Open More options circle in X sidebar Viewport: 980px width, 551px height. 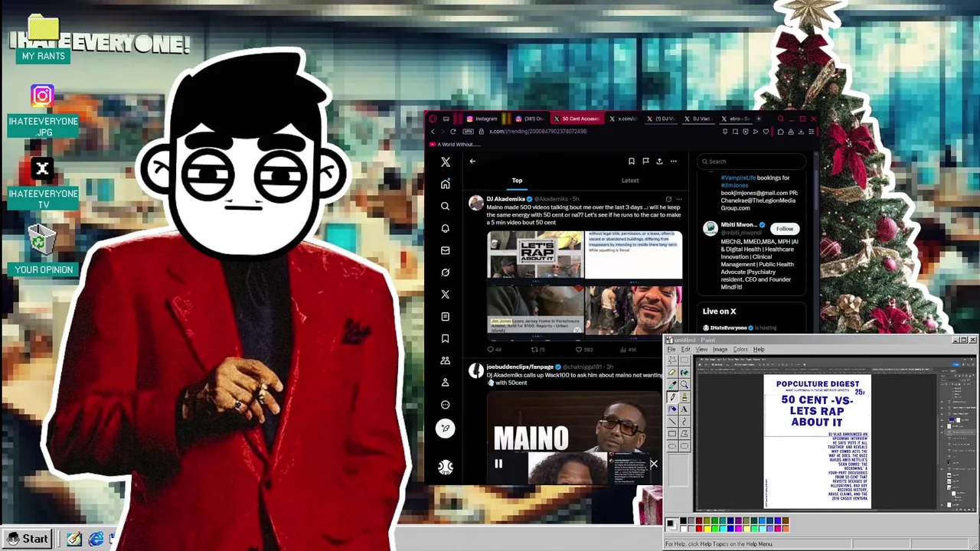tap(445, 405)
